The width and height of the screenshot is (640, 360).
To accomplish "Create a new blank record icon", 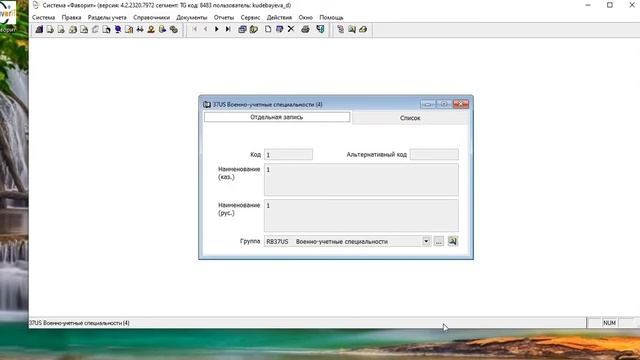I will 268,29.
